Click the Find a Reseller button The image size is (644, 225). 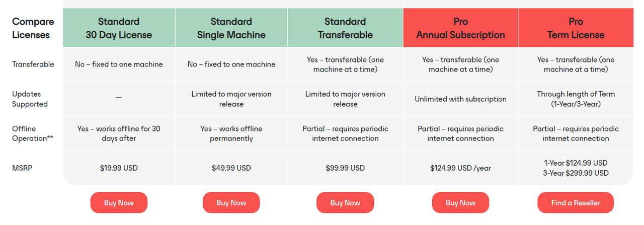(x=576, y=203)
